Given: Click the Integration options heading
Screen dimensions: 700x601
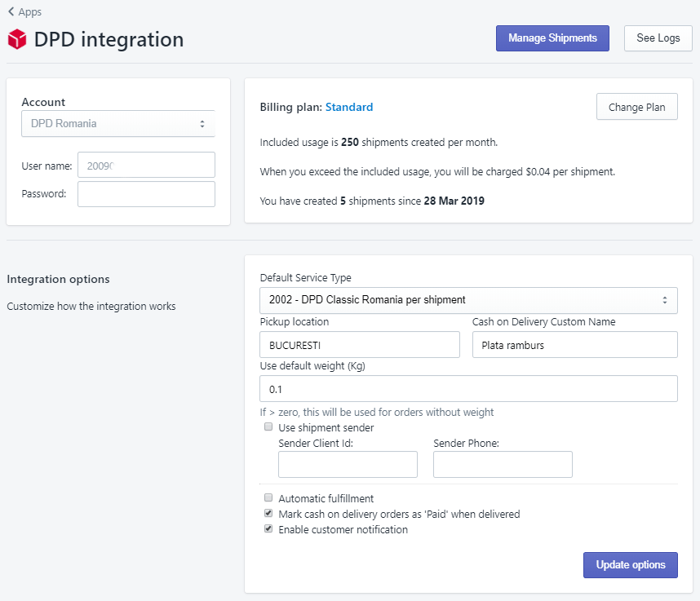Looking at the screenshot, I should click(58, 280).
